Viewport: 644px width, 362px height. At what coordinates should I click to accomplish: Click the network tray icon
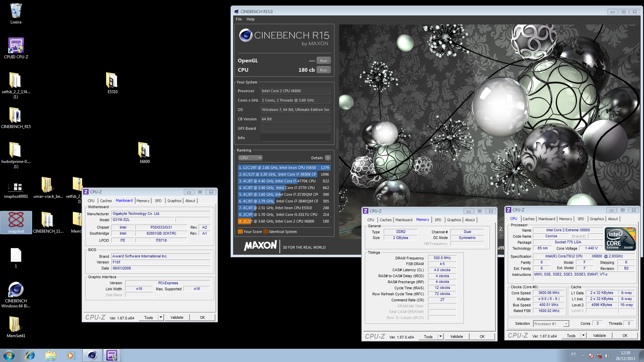pyautogui.click(x=599, y=356)
